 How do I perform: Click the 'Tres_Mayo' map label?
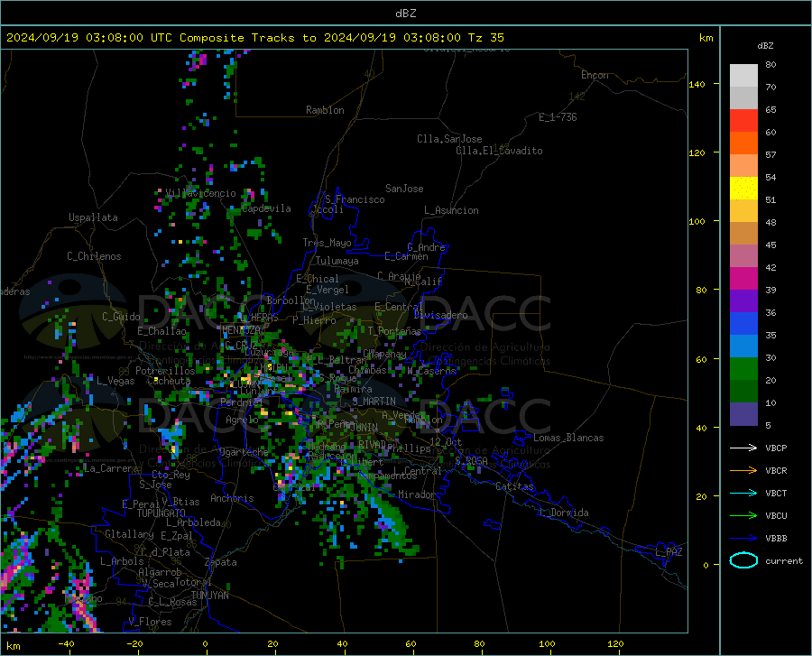[327, 243]
